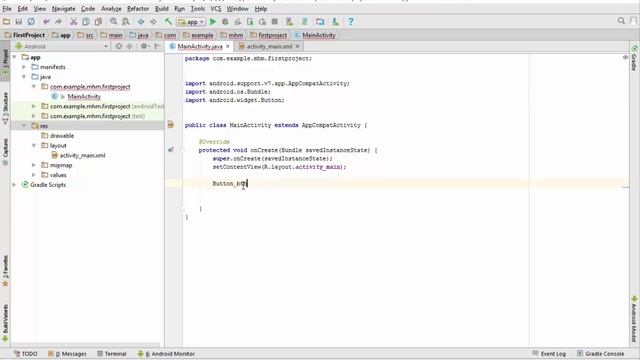Open the Event Log button
640x360 pixels.
(x=549, y=353)
